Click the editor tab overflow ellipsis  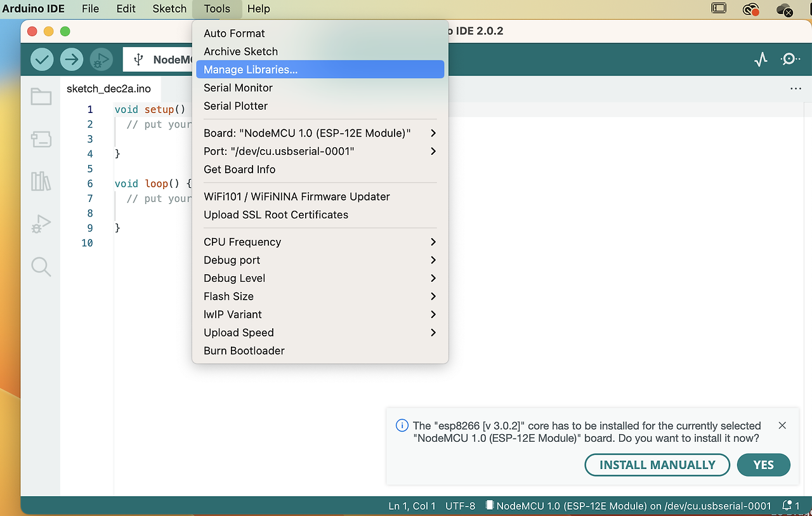tap(796, 89)
